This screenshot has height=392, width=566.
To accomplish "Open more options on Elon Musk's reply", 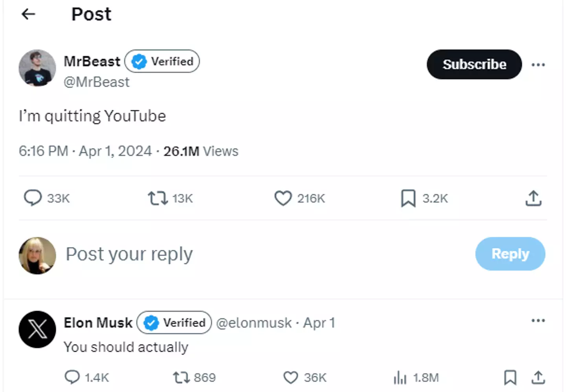I will coord(538,321).
